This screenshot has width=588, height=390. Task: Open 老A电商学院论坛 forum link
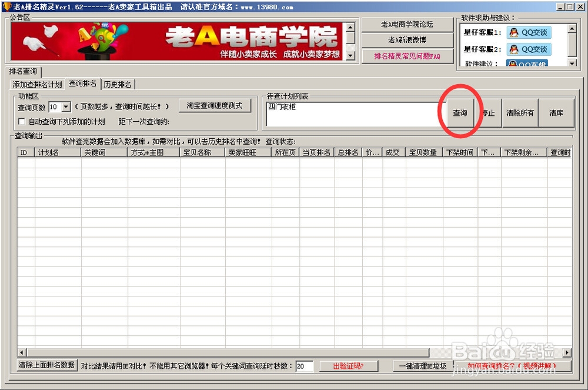click(x=407, y=24)
